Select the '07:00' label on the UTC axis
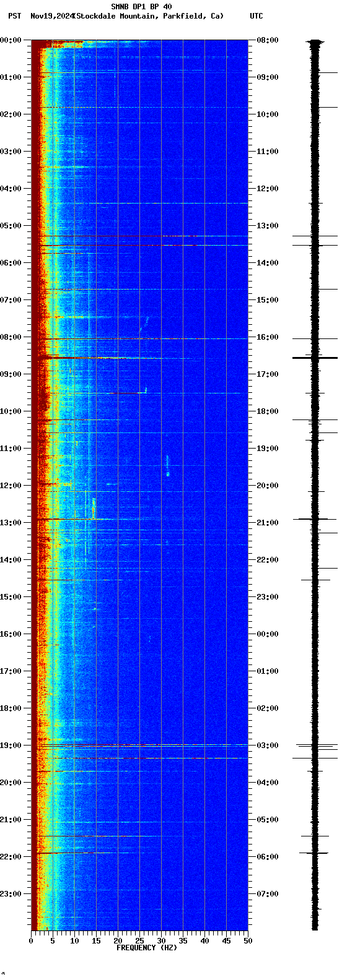This screenshot has width=342, height=980. click(268, 894)
